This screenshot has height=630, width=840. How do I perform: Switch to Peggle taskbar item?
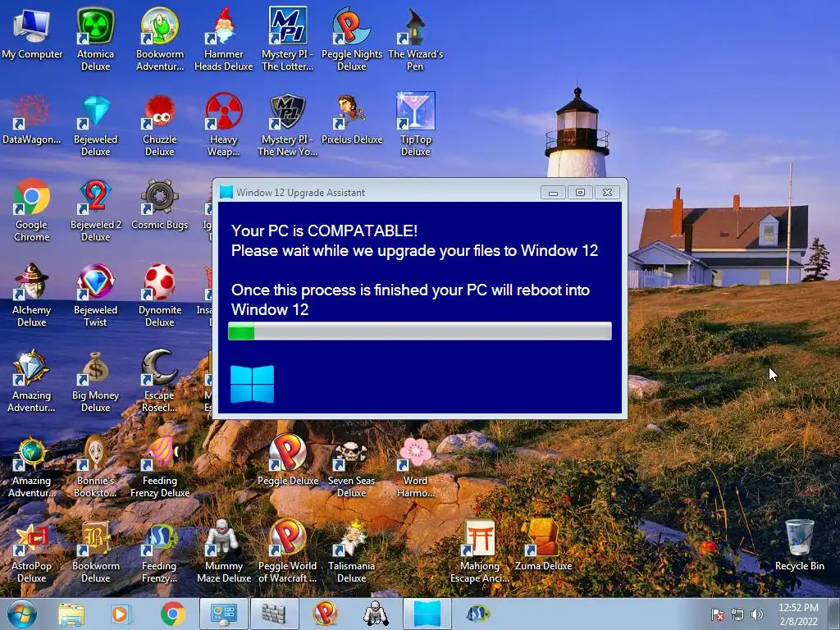[x=325, y=614]
